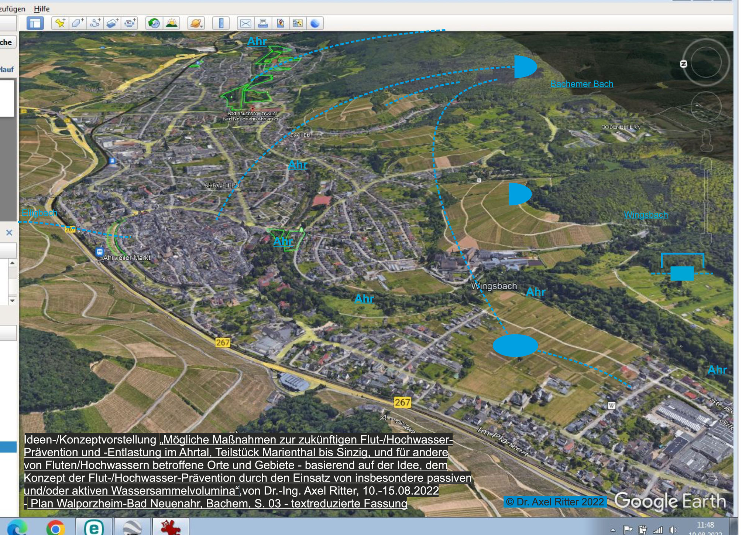Click the Ahrweiler Markt station icon
The height and width of the screenshot is (535, 756).
(99, 252)
